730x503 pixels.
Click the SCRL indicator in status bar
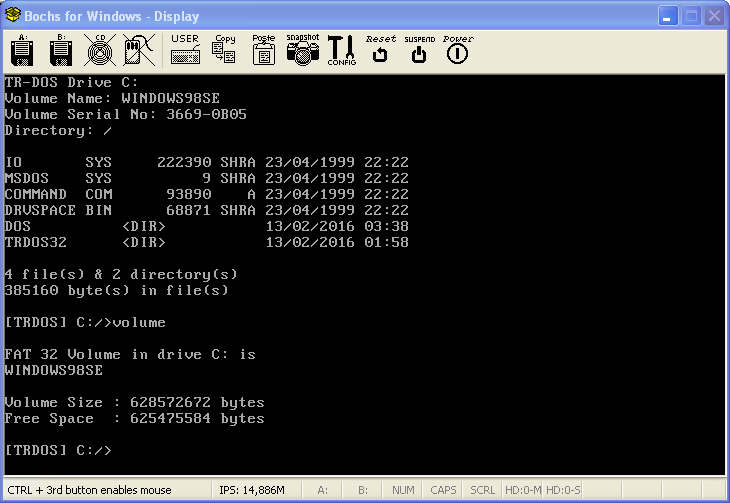482,490
